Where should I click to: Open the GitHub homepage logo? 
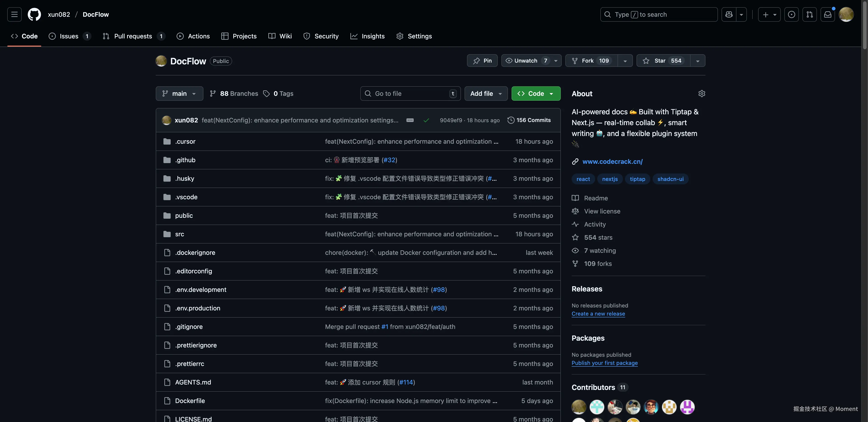click(x=34, y=14)
